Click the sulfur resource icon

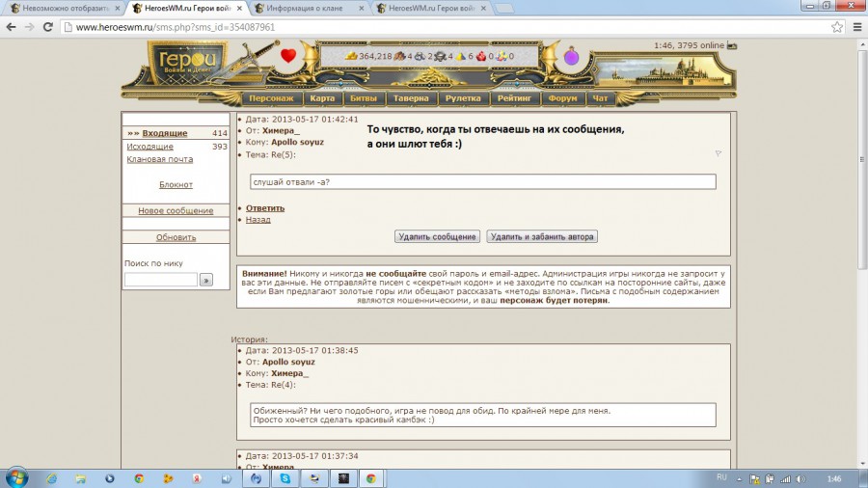pyautogui.click(x=461, y=56)
